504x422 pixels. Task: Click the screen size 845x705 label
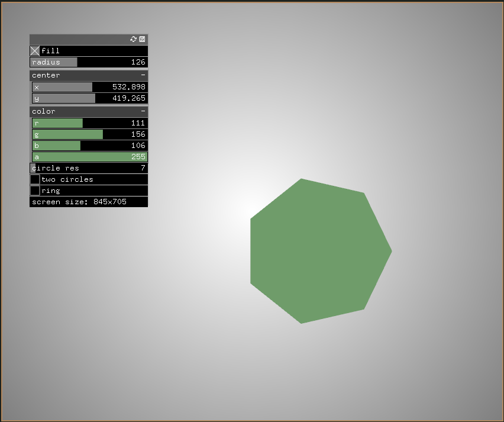(89, 202)
